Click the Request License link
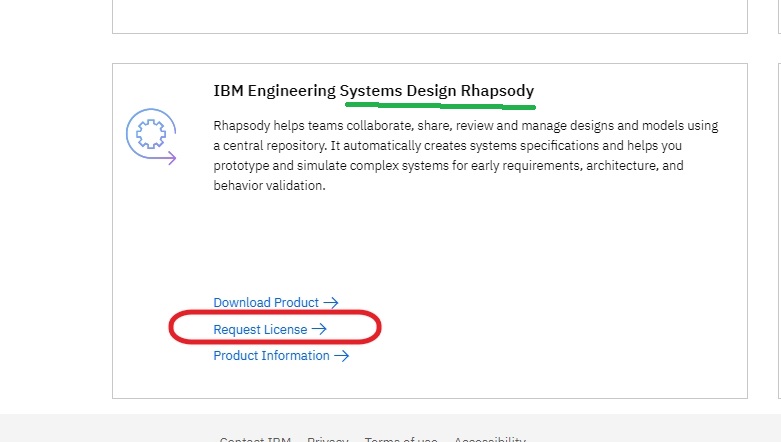 pos(270,329)
